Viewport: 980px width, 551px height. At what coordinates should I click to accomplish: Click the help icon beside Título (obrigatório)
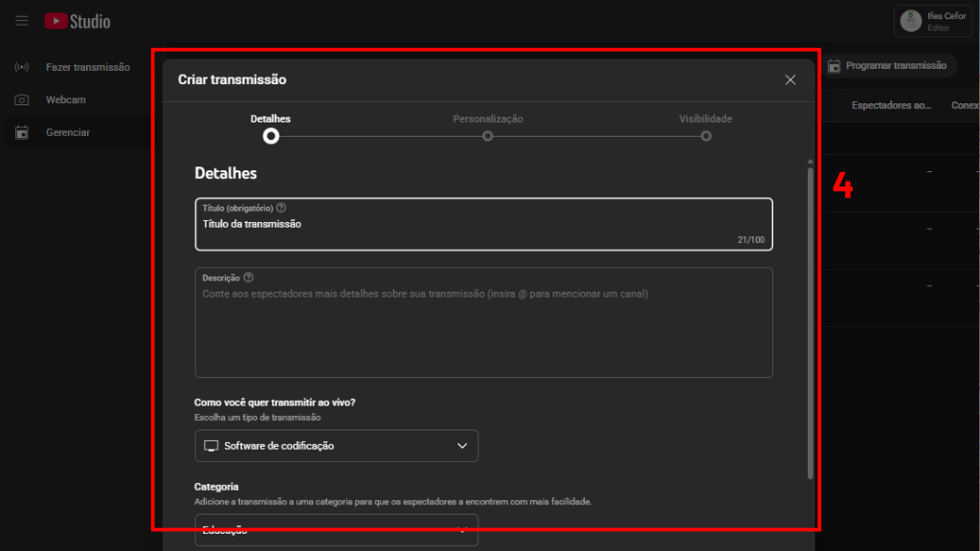pyautogui.click(x=281, y=208)
